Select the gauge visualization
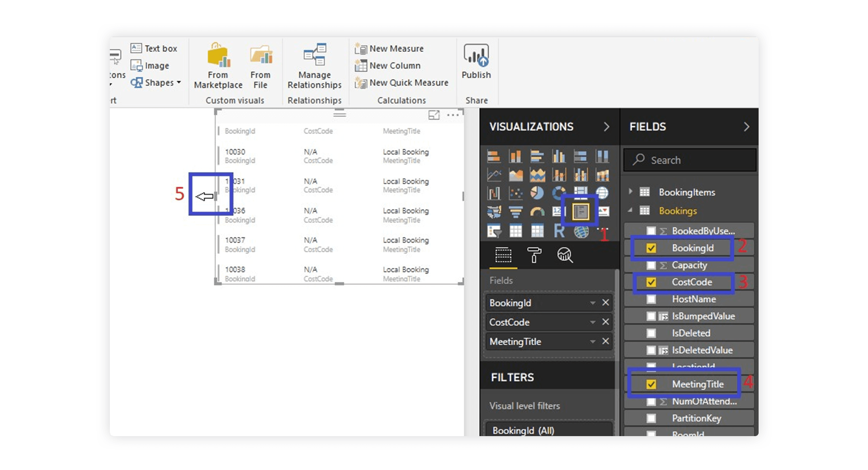Viewport: 868px width, 470px height. (537, 211)
